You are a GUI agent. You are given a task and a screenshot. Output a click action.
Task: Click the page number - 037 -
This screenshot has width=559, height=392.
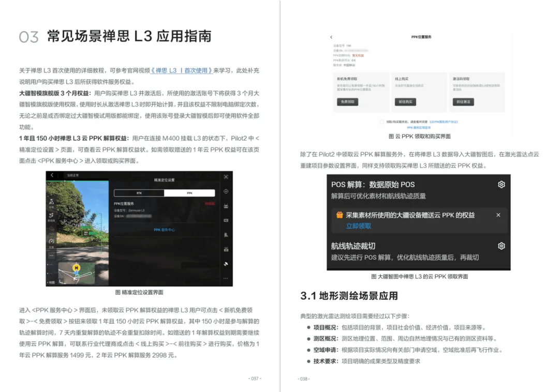pyautogui.click(x=255, y=379)
